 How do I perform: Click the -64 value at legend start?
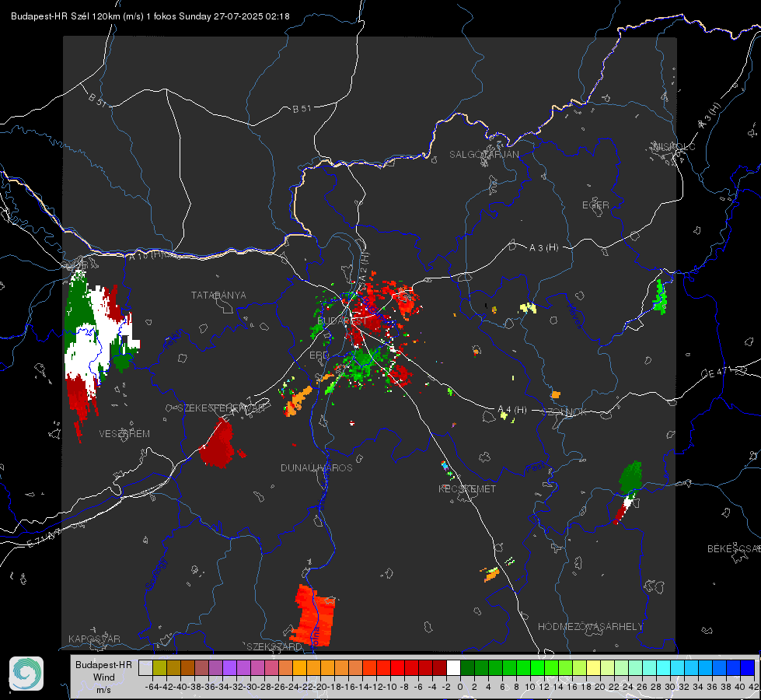pyautogui.click(x=152, y=687)
